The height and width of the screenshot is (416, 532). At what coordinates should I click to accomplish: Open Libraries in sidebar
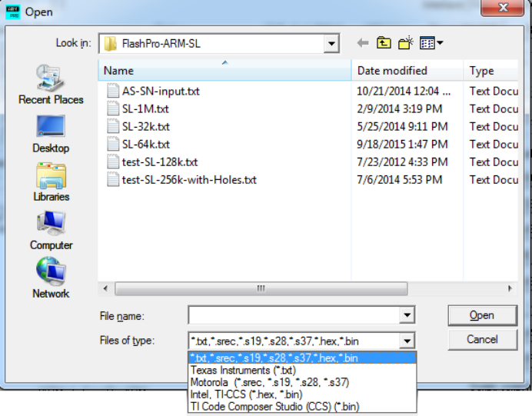52,182
